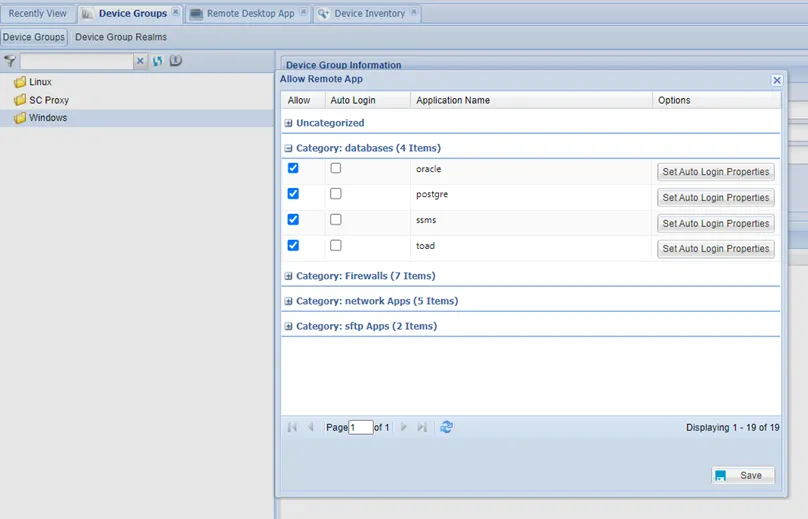Click the postgre application name

pos(432,194)
